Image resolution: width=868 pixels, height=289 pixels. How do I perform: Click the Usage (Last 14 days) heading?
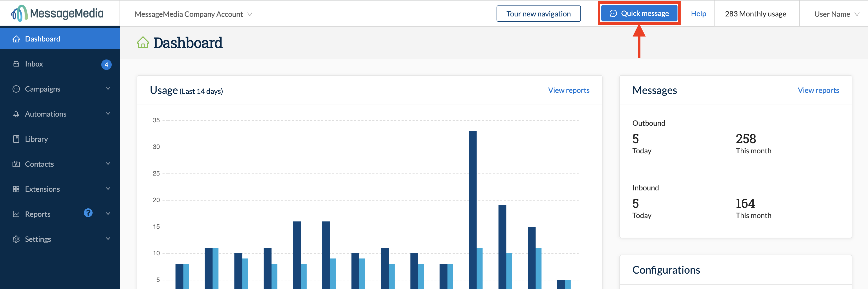coord(186,90)
